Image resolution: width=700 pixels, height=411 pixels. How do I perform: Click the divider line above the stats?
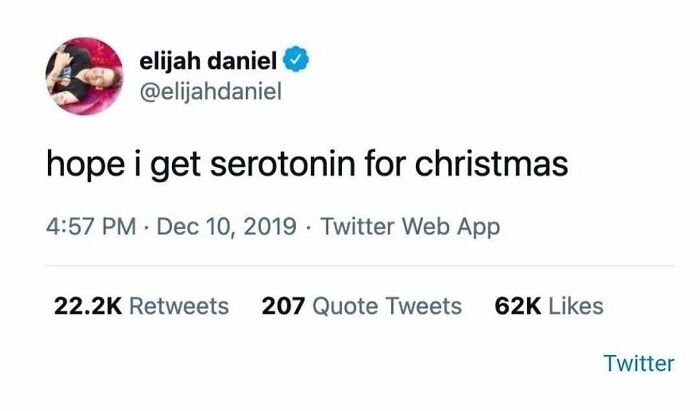tap(360, 266)
